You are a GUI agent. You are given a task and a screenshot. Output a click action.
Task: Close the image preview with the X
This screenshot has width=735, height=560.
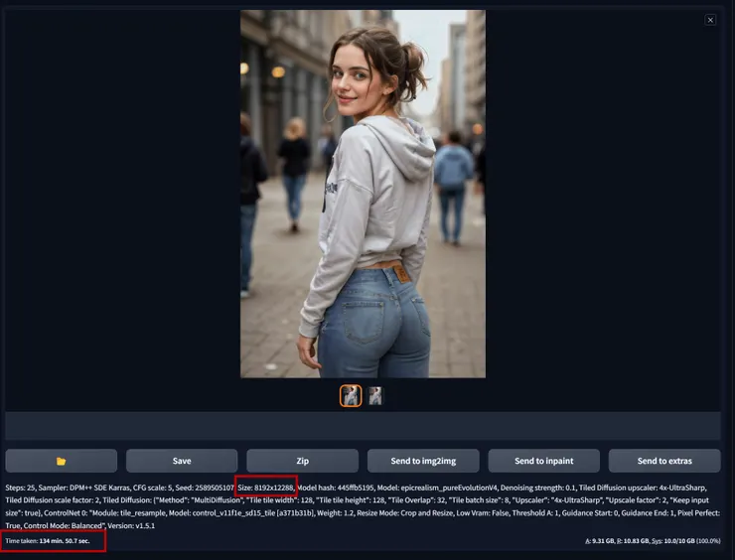(x=710, y=20)
